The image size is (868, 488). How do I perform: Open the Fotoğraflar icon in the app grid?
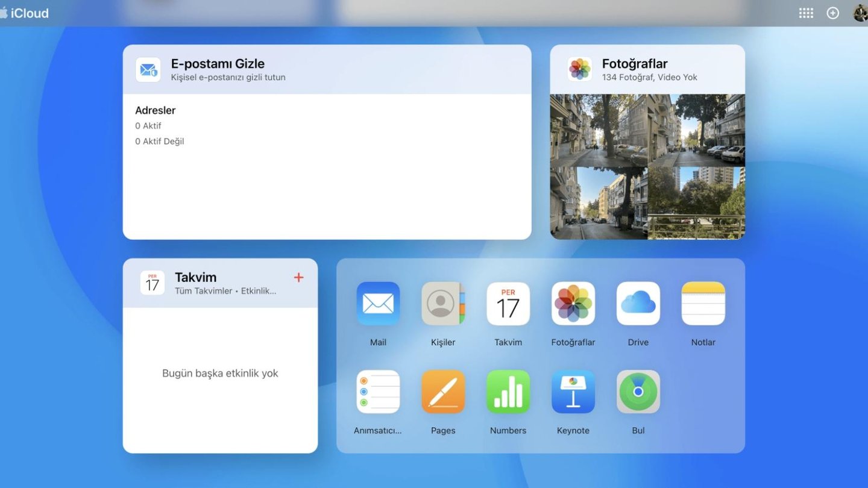click(573, 304)
